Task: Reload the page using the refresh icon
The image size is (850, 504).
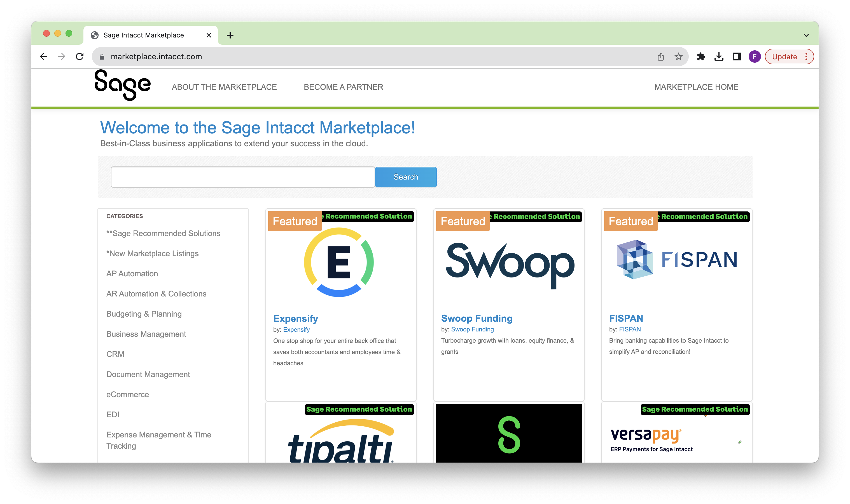Action: (79, 56)
